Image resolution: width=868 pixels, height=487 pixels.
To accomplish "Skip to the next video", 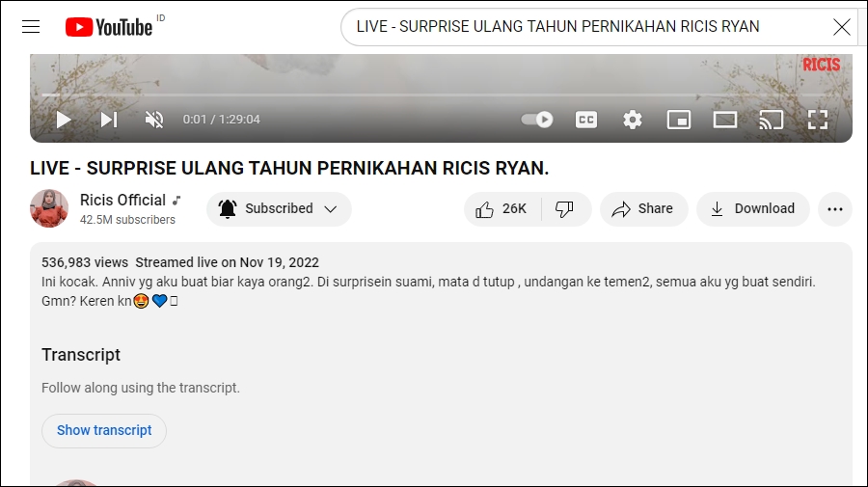I will [108, 120].
